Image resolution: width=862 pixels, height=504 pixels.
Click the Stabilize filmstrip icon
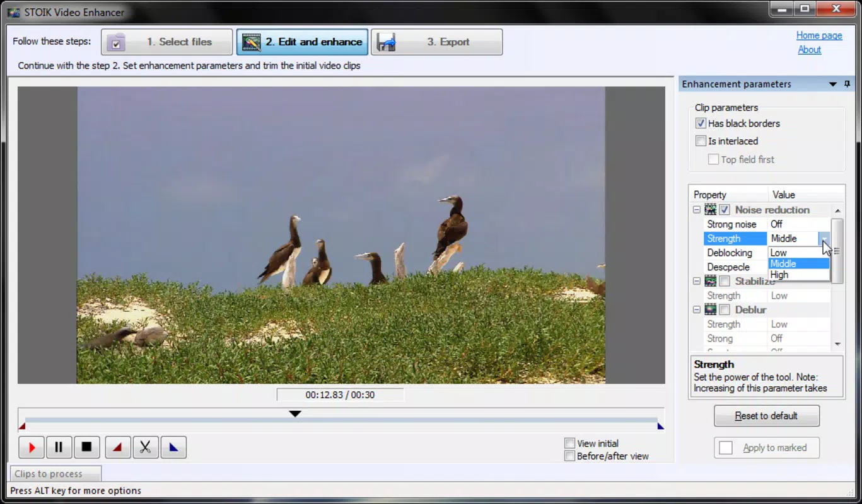pos(711,281)
